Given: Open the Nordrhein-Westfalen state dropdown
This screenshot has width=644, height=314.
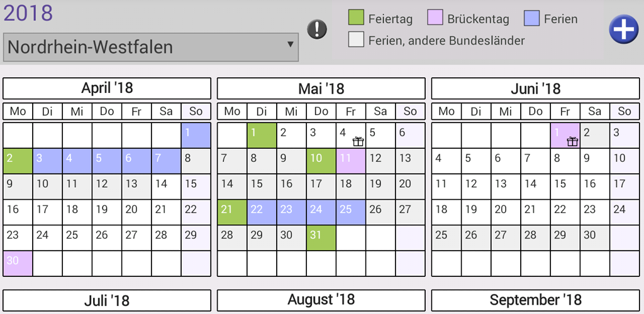Looking at the screenshot, I should coord(151,48).
